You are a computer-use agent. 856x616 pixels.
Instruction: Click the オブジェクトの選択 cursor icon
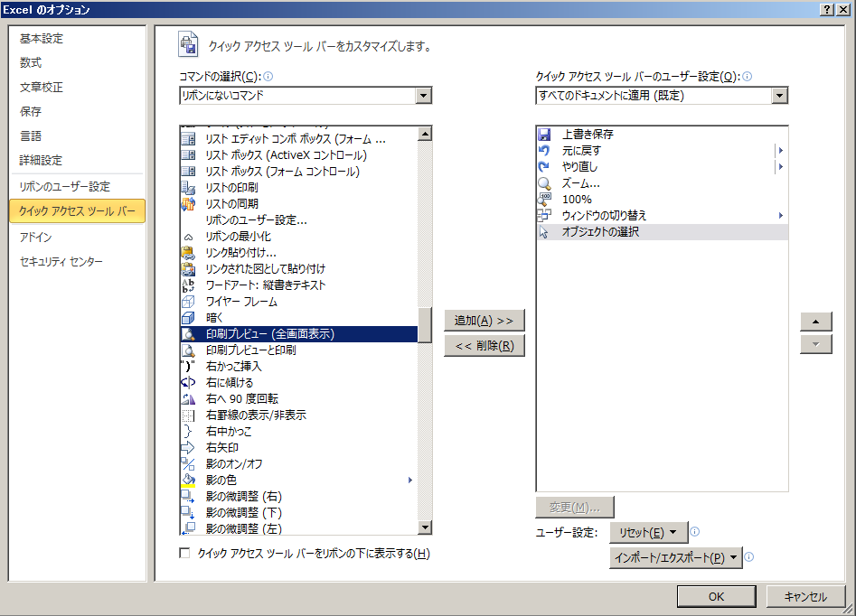tap(544, 232)
